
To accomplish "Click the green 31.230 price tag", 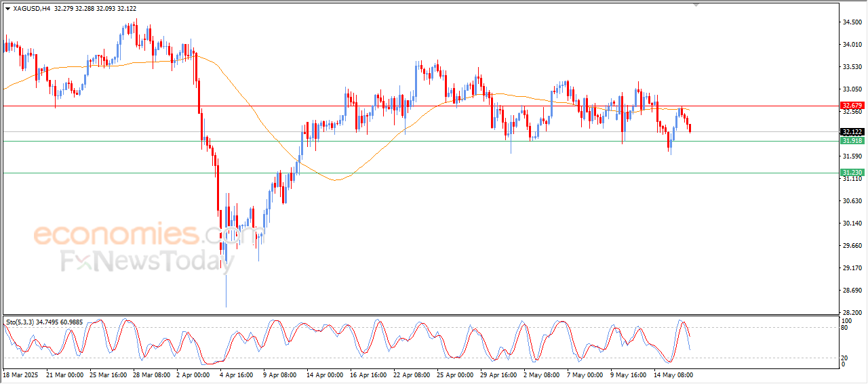I will 851,173.
